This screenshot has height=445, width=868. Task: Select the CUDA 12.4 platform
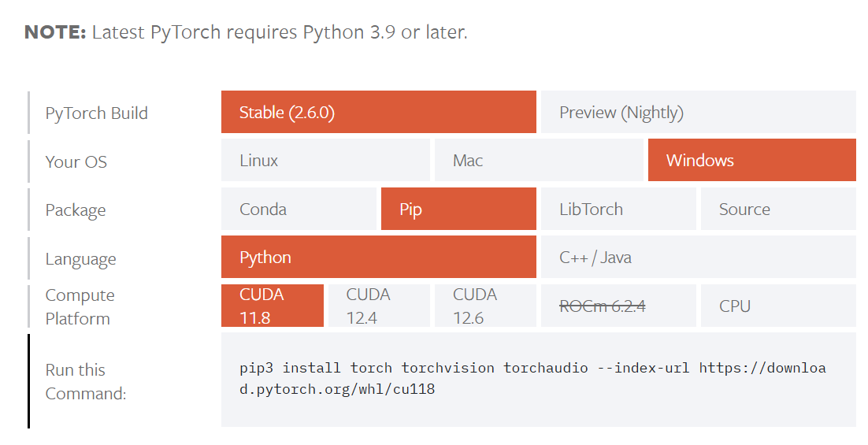pos(379,306)
